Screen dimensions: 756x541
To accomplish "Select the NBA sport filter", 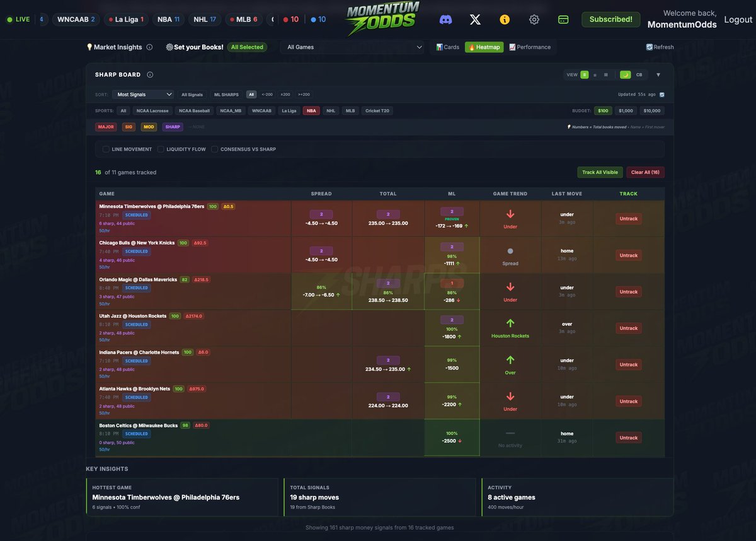I will (311, 110).
